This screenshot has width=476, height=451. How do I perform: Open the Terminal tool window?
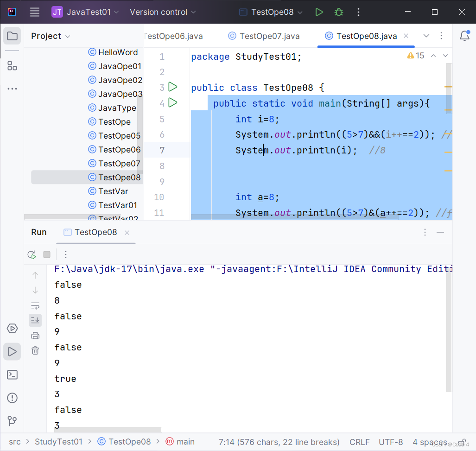pyautogui.click(x=12, y=375)
